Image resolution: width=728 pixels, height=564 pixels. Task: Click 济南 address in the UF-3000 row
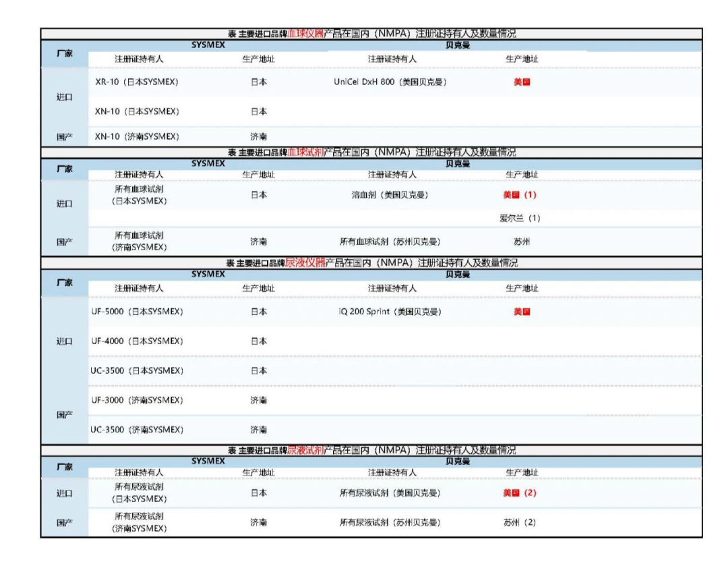coord(259,401)
